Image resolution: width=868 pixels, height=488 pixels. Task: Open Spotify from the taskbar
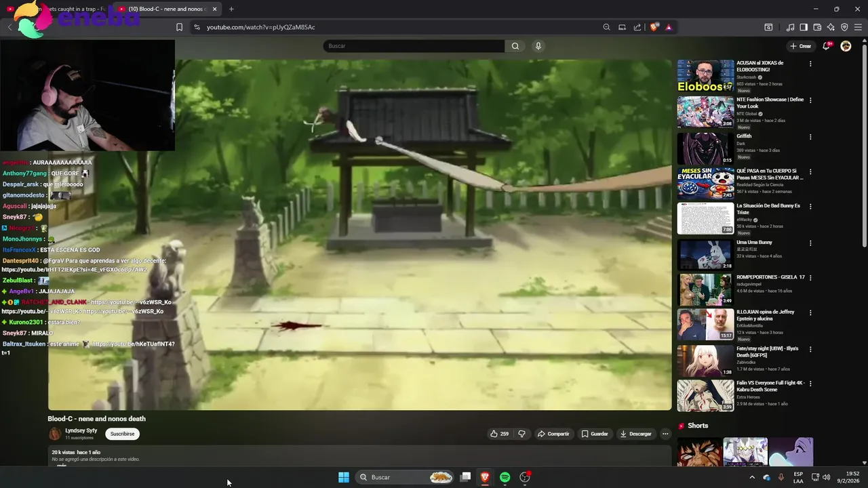505,477
